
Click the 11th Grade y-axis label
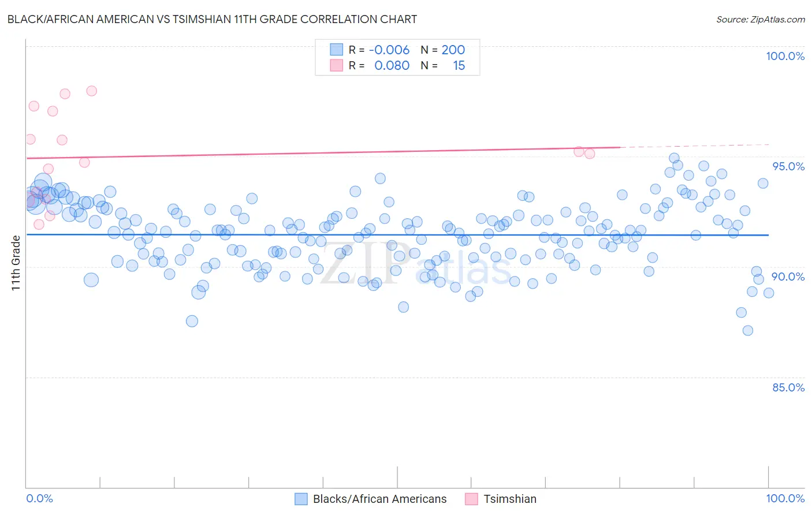16,263
